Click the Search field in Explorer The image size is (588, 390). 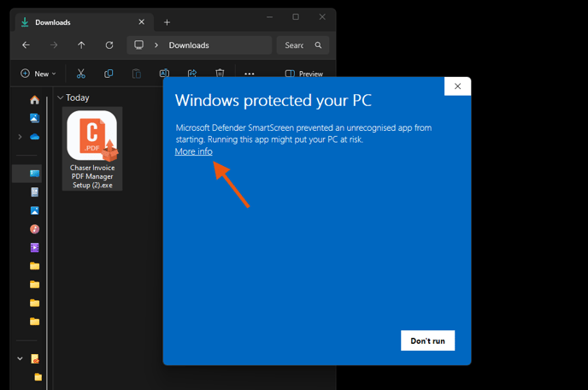303,45
